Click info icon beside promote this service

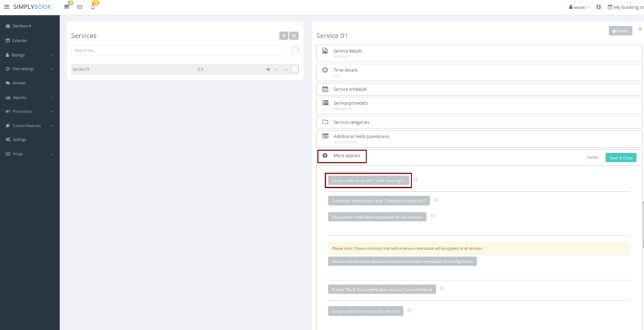click(410, 310)
